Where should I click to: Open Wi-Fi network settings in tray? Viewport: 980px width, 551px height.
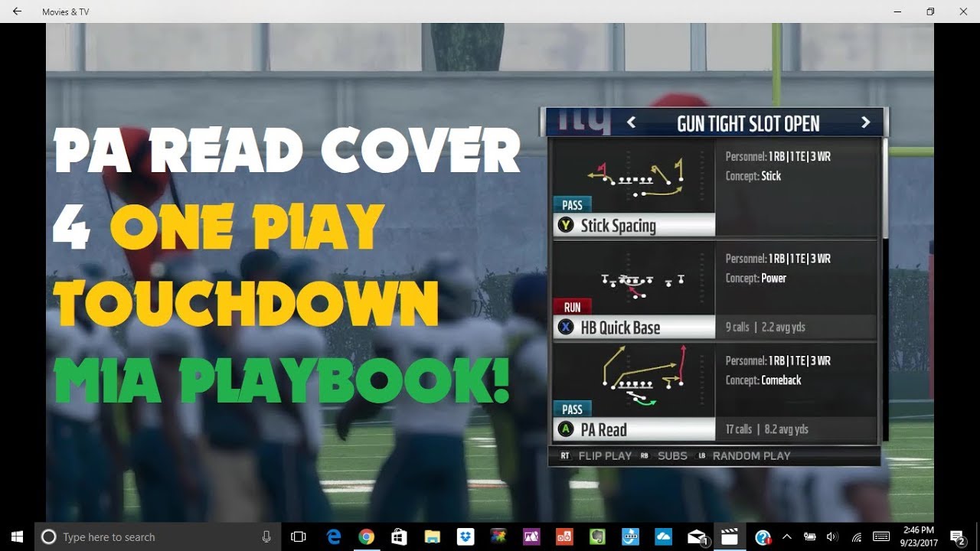856,536
